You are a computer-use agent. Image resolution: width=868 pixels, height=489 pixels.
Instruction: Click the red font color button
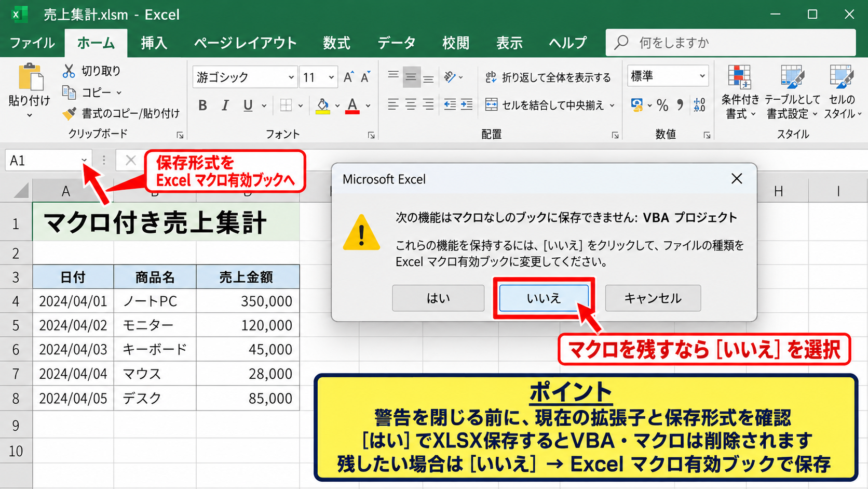[352, 105]
